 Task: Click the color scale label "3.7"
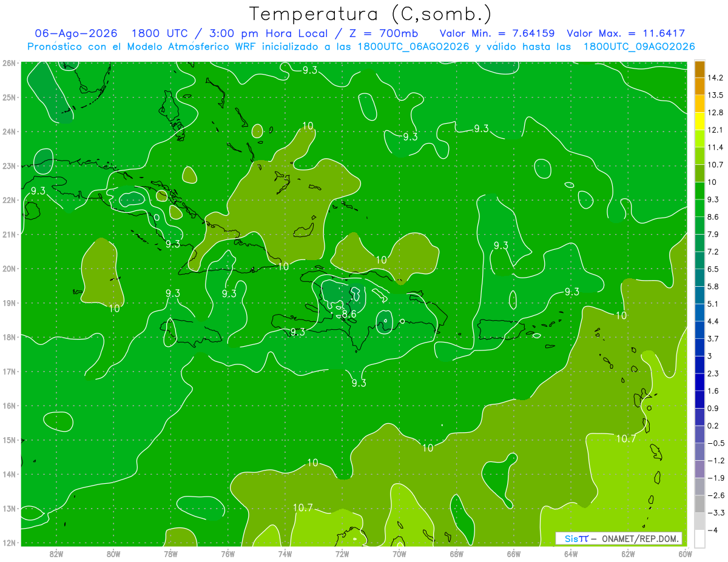(713, 338)
